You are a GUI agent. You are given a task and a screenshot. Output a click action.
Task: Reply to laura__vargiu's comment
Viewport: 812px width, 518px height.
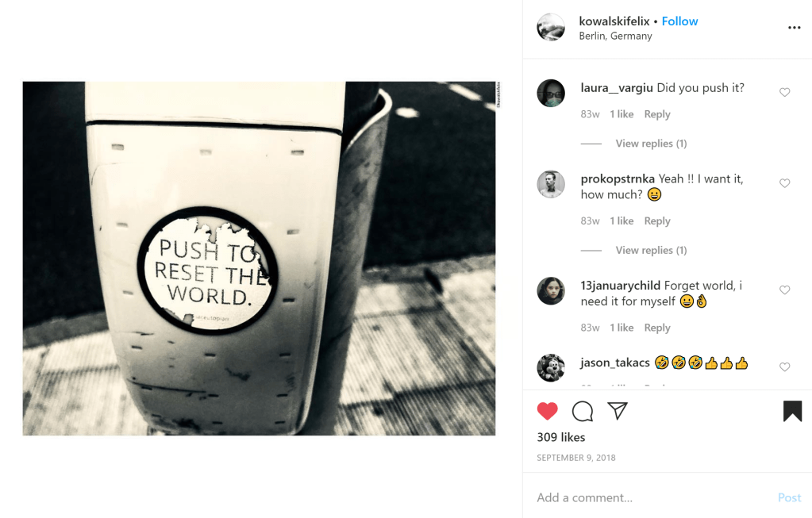(657, 114)
